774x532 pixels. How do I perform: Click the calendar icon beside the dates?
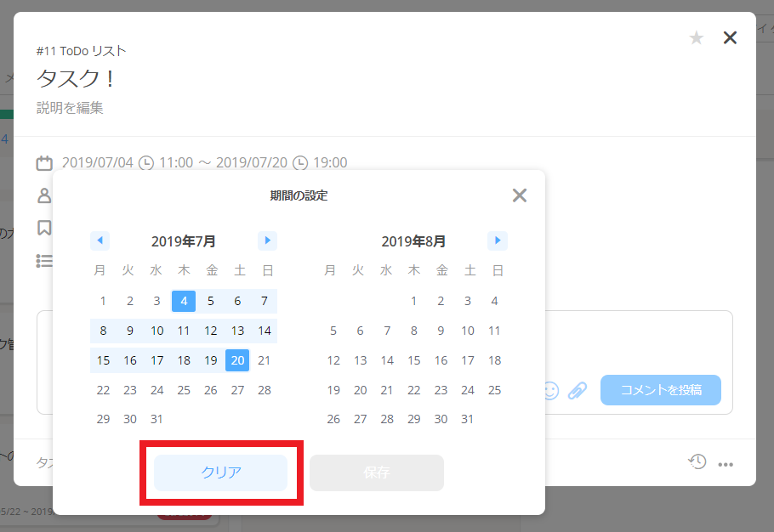[x=43, y=162]
